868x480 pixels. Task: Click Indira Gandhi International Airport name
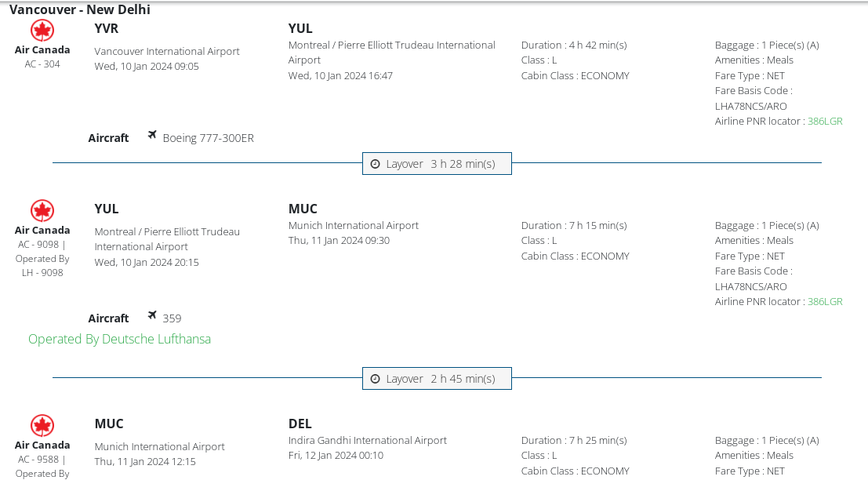point(368,441)
